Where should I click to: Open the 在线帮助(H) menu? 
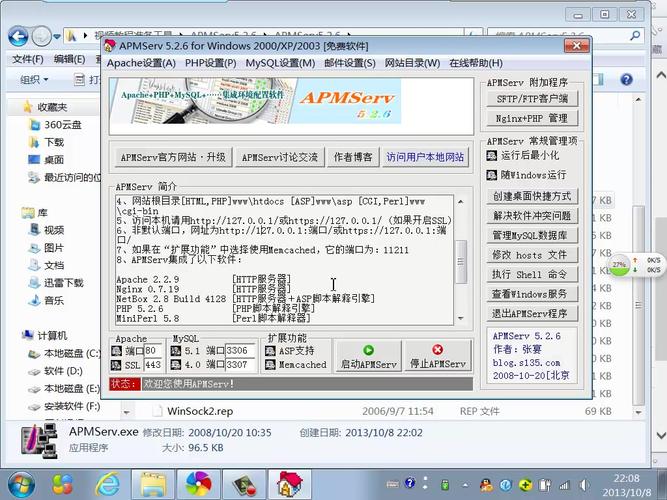pos(476,63)
